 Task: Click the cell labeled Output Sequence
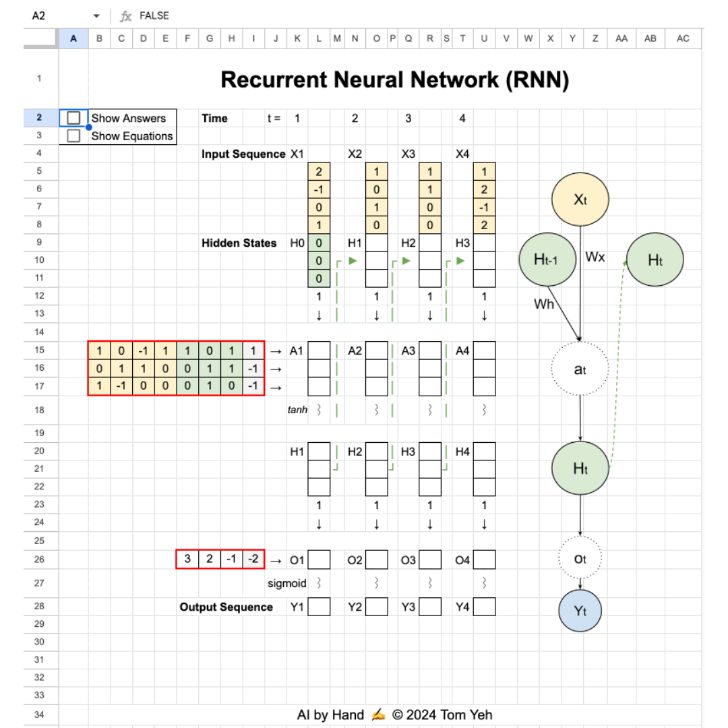pyautogui.click(x=226, y=607)
